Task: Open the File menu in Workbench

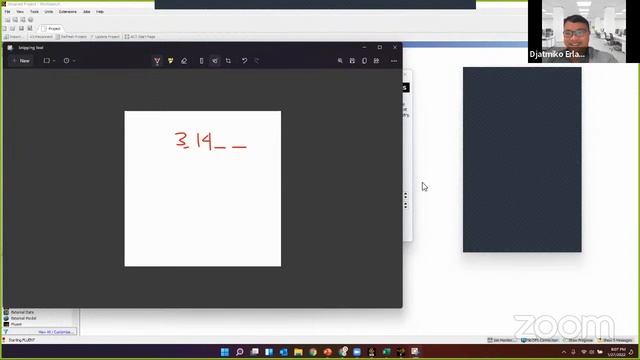Action: tap(7, 12)
